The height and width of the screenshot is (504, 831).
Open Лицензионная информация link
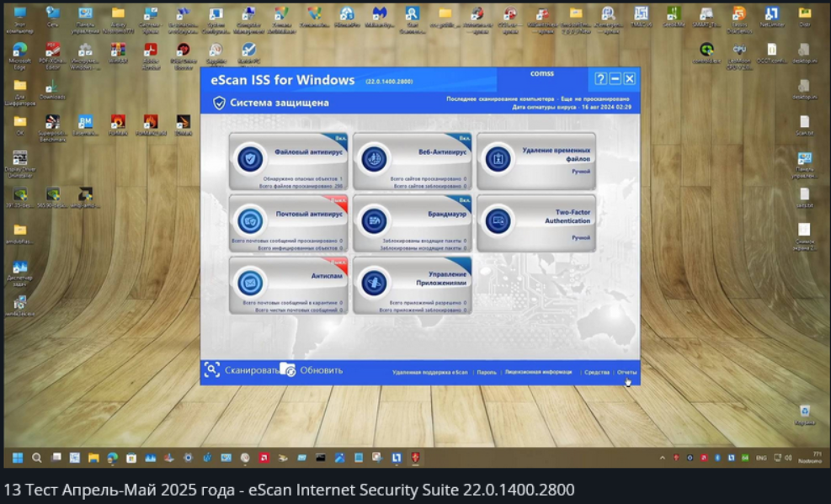pyautogui.click(x=539, y=372)
